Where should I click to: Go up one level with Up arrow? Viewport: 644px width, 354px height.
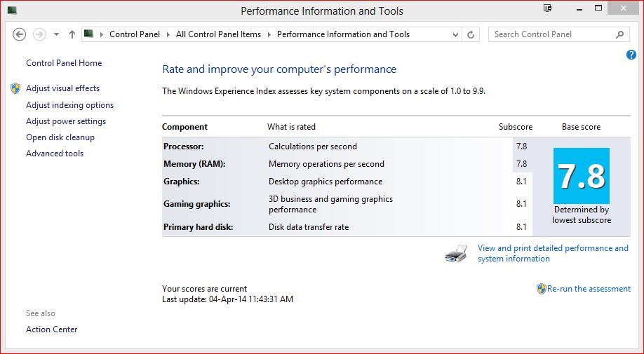(x=72, y=34)
